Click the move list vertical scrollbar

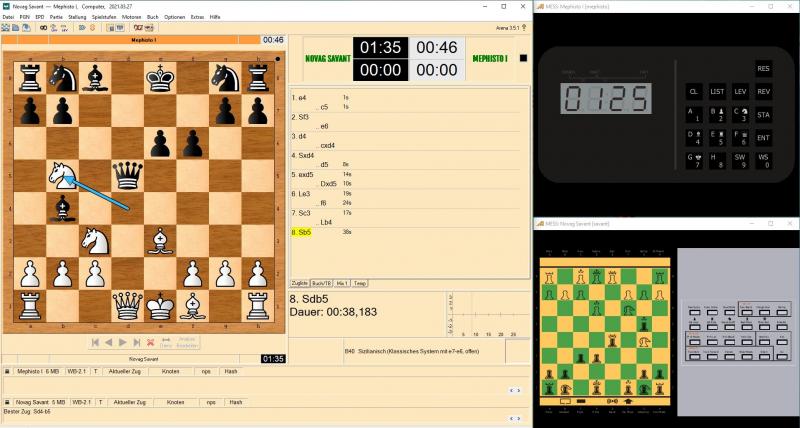click(x=526, y=180)
